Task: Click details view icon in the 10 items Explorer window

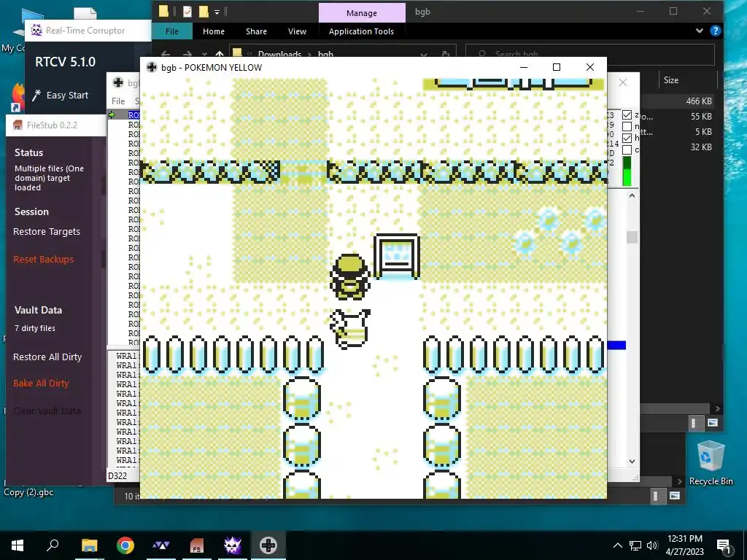Action: 656,496
